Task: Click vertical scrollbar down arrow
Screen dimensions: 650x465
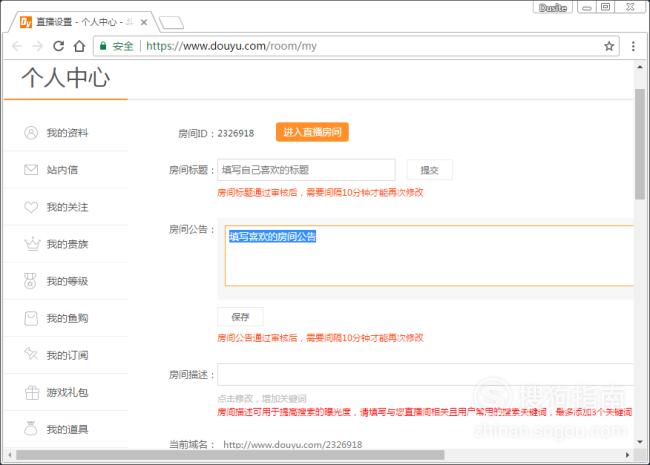Action: point(640,442)
